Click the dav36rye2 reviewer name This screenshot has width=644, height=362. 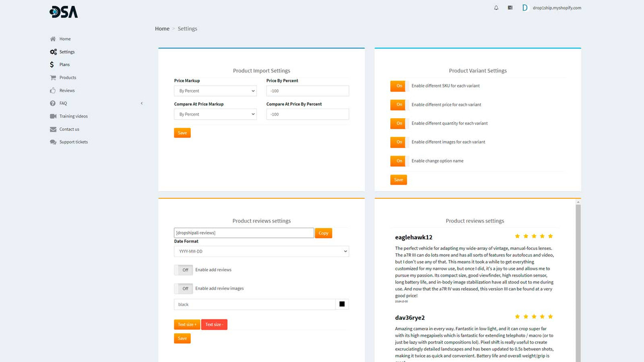[x=410, y=318]
